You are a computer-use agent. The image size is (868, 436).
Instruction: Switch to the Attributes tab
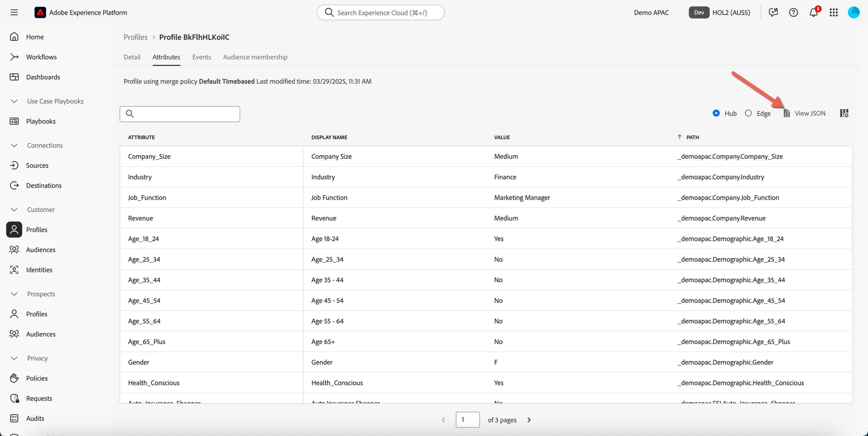166,57
